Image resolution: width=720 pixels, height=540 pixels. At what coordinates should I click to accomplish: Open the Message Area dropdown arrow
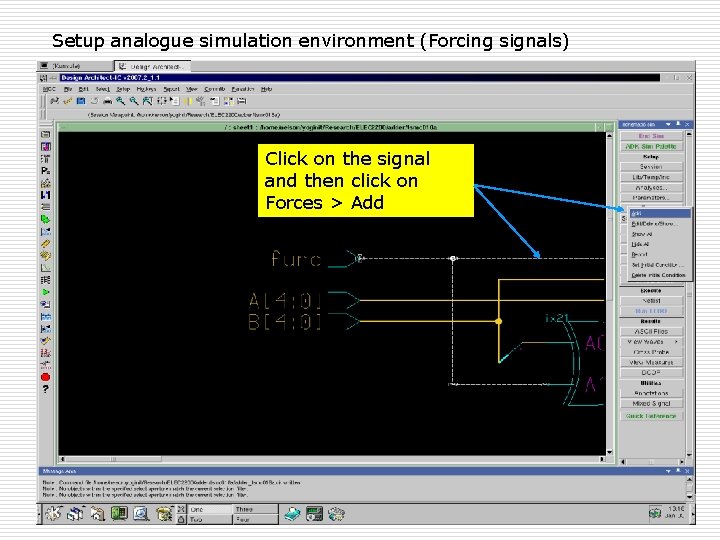[x=669, y=471]
